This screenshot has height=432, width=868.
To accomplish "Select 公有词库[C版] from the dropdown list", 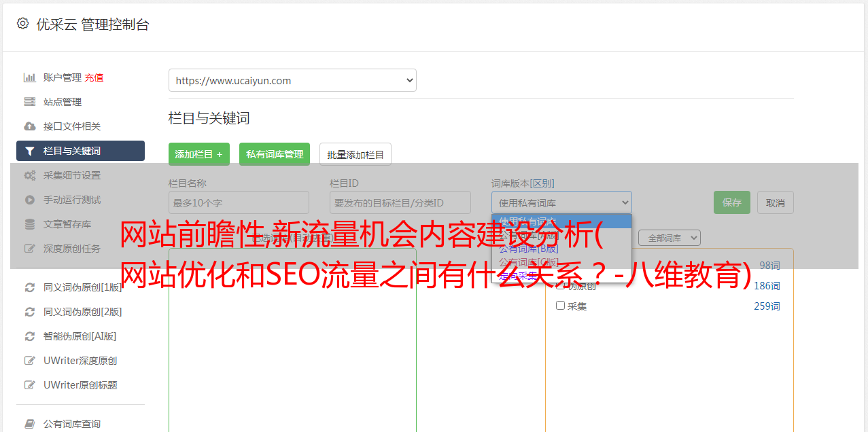I will (561, 262).
